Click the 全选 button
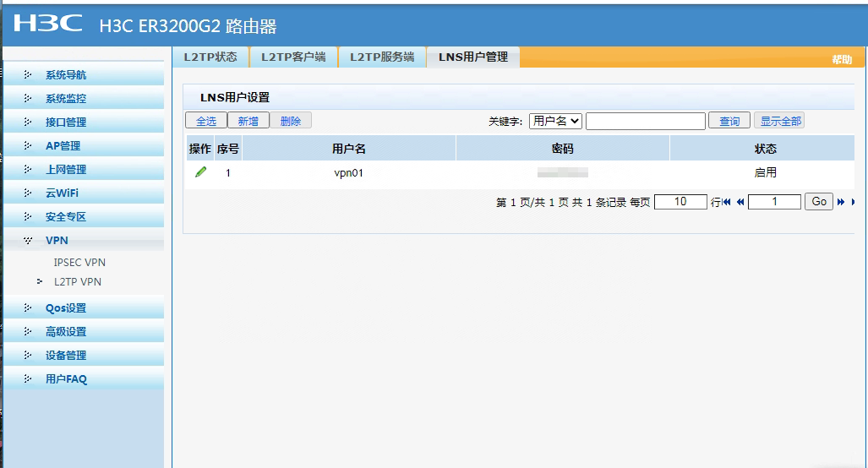The height and width of the screenshot is (468, 868). [206, 121]
